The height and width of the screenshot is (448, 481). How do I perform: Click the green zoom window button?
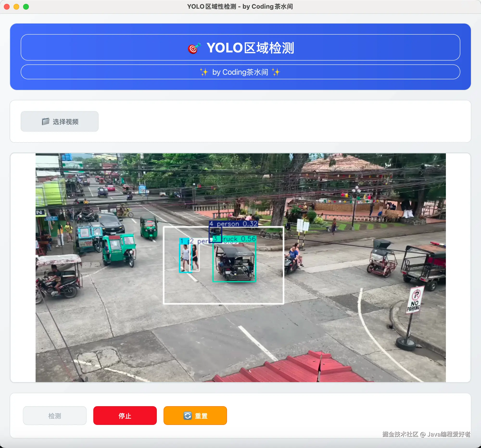click(26, 6)
